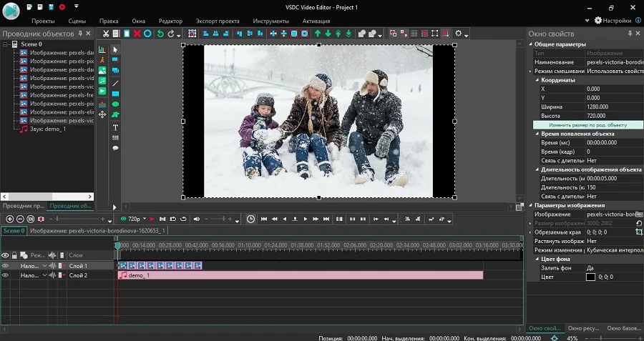Select the speech bubble tooltip tool

[x=115, y=148]
